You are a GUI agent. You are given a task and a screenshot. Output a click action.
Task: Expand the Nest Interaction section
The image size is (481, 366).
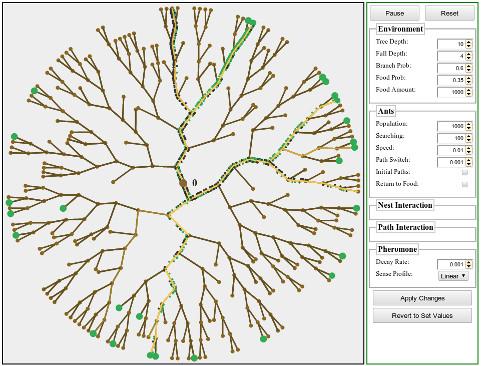[x=405, y=205]
